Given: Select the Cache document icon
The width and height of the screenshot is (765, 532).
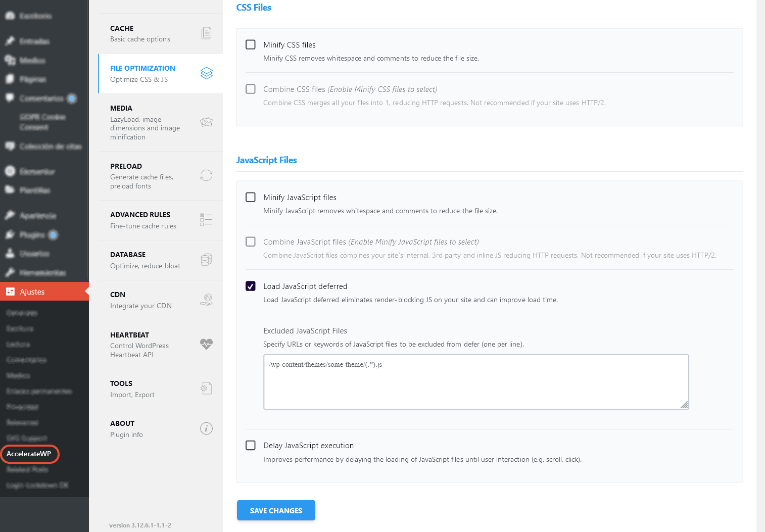Looking at the screenshot, I should (x=206, y=32).
